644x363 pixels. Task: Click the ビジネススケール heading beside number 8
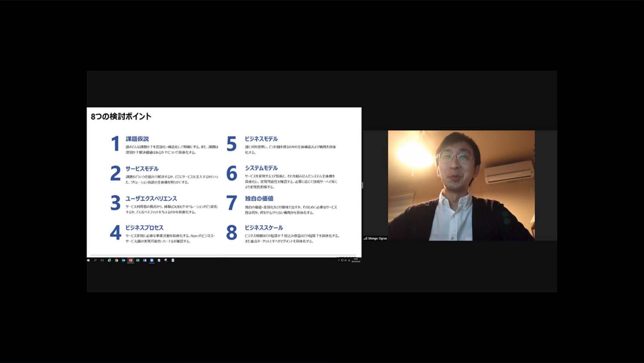(x=264, y=228)
